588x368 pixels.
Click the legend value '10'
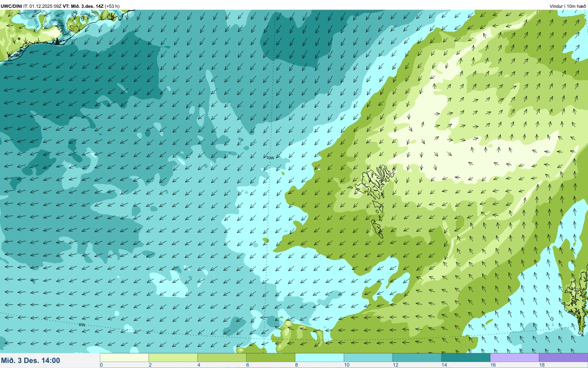(x=346, y=365)
